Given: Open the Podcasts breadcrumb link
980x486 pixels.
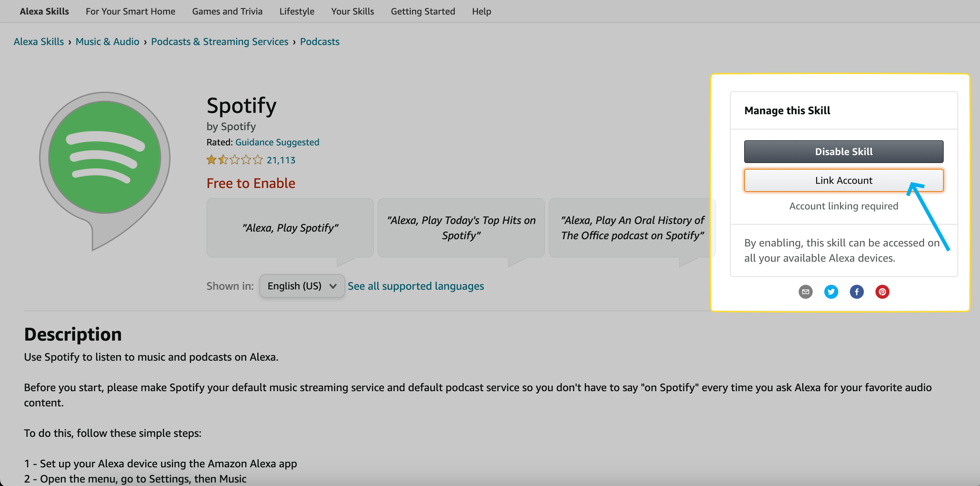Looking at the screenshot, I should click(x=320, y=42).
